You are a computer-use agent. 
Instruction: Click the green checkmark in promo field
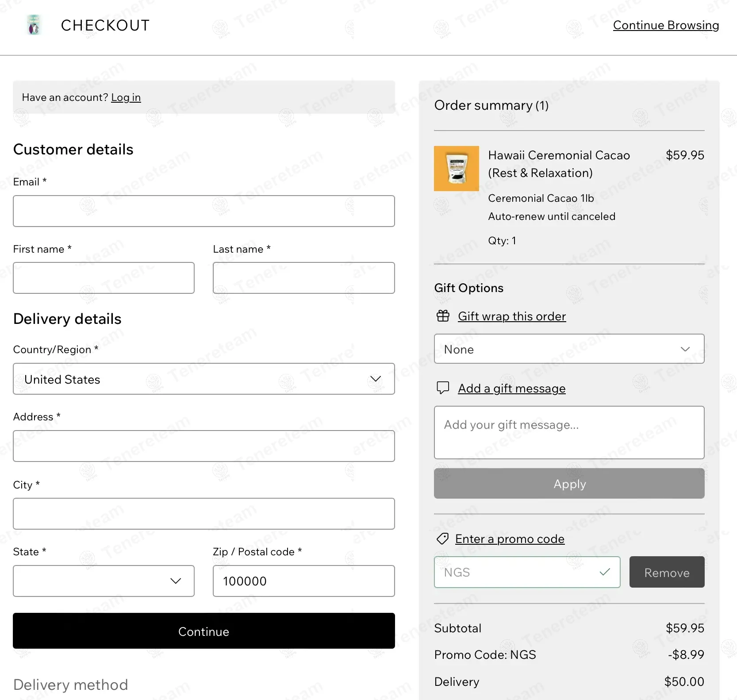point(605,572)
